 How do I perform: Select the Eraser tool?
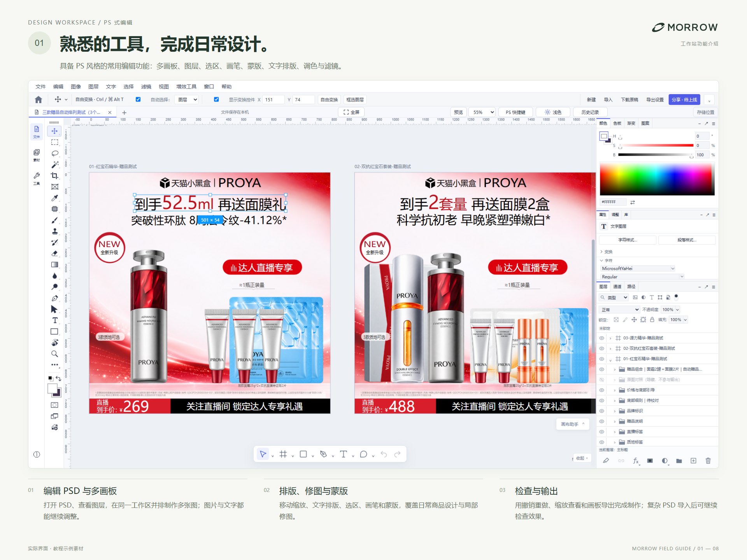click(54, 254)
